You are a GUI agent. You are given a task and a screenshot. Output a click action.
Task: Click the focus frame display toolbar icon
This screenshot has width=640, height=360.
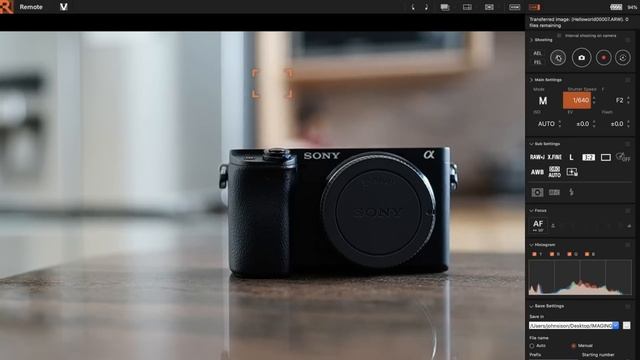click(489, 7)
